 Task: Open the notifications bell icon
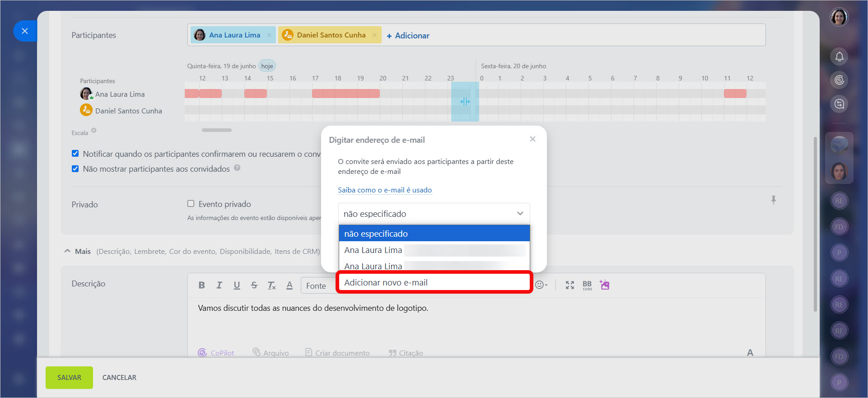coord(839,56)
